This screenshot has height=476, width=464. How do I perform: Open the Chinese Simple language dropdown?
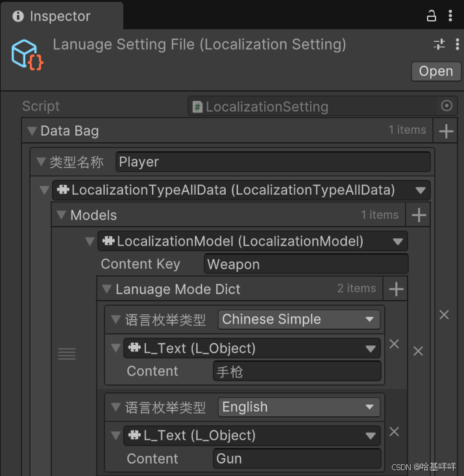tap(299, 319)
